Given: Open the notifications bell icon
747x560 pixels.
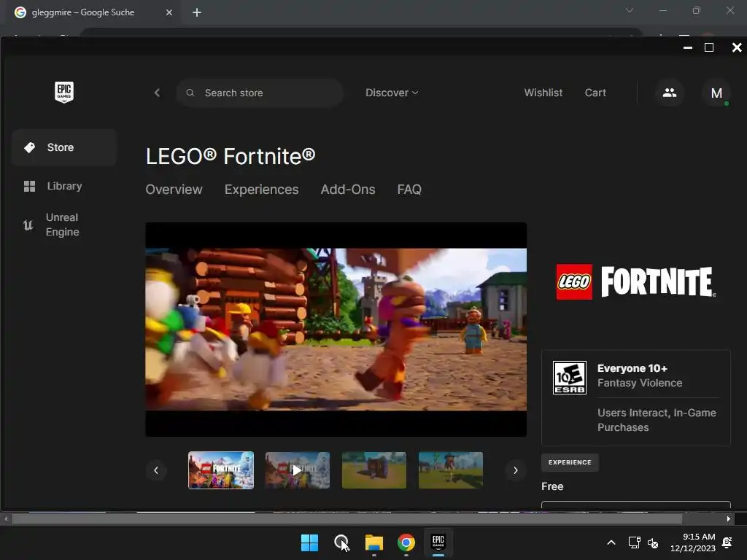Looking at the screenshot, I should pos(727,542).
